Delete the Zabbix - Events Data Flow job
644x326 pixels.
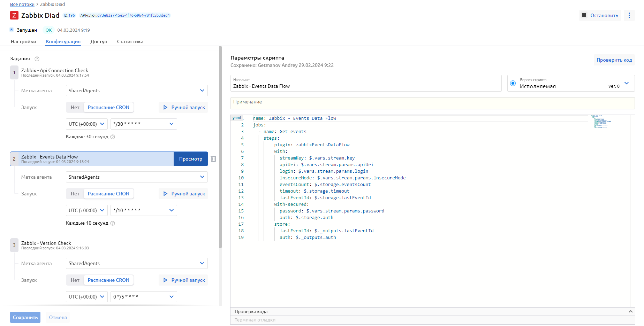point(213,159)
